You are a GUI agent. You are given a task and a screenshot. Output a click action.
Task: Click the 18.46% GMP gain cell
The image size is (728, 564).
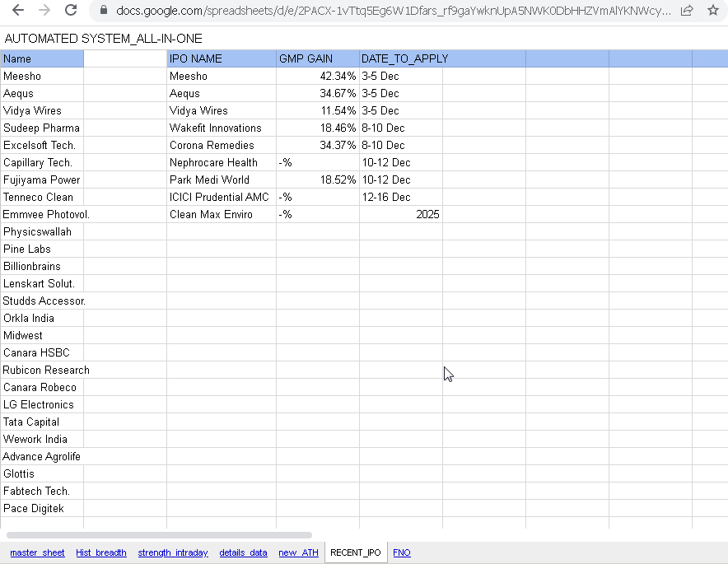(318, 128)
